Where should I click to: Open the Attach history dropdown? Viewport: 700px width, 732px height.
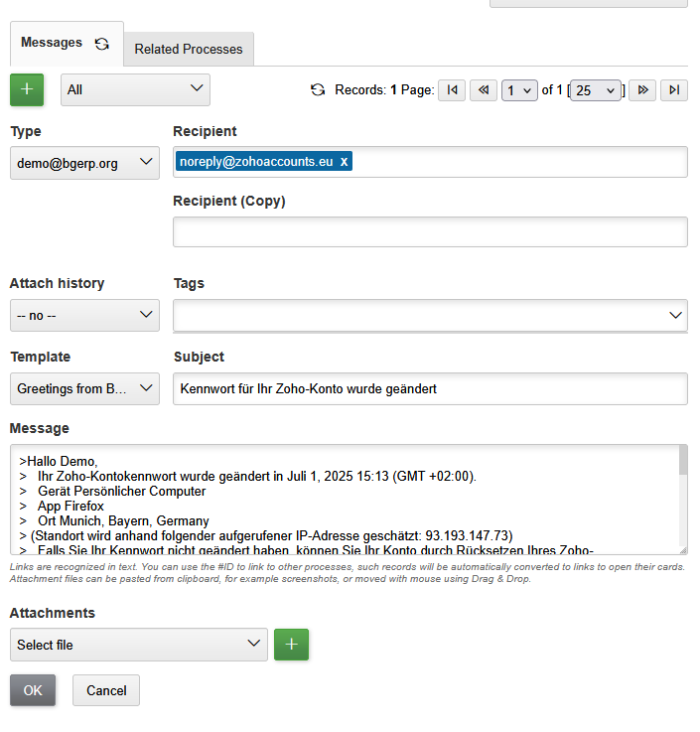pos(84,315)
